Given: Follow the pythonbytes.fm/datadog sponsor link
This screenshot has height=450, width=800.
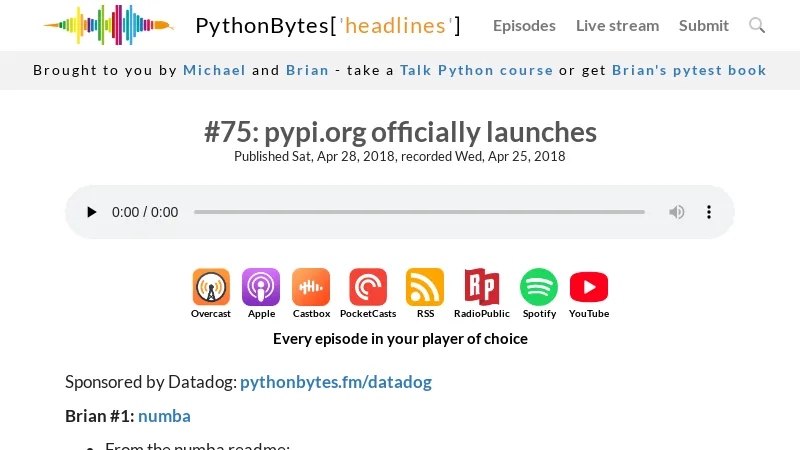Looking at the screenshot, I should coord(336,382).
